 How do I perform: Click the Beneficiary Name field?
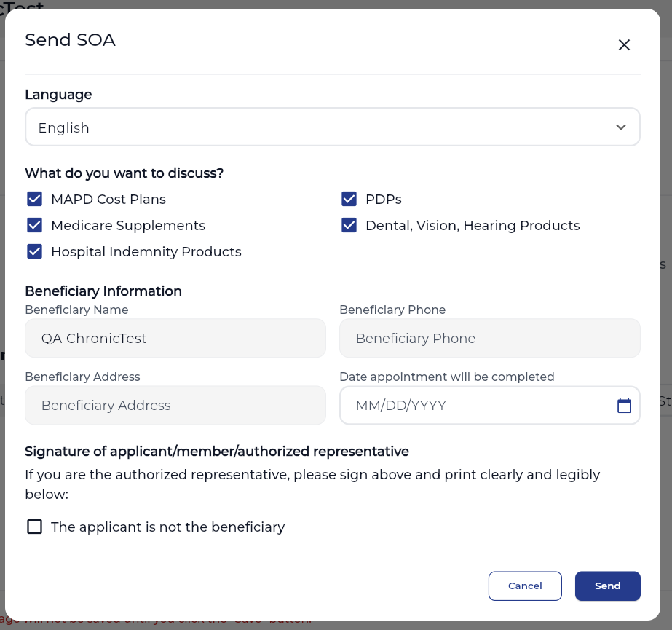(175, 338)
